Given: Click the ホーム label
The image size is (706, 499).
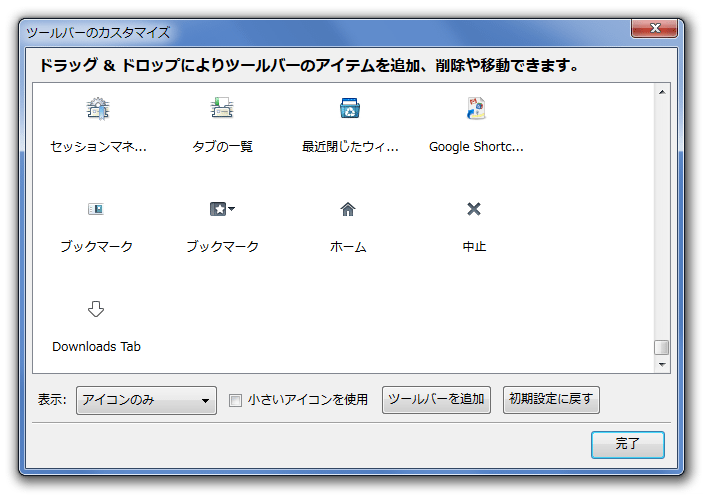Looking at the screenshot, I should point(348,247).
